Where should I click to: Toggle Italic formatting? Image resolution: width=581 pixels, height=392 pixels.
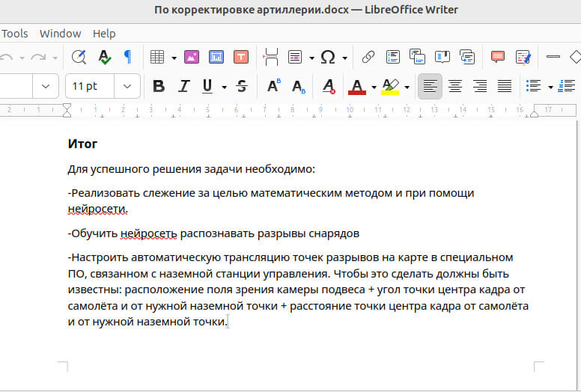pyautogui.click(x=183, y=86)
